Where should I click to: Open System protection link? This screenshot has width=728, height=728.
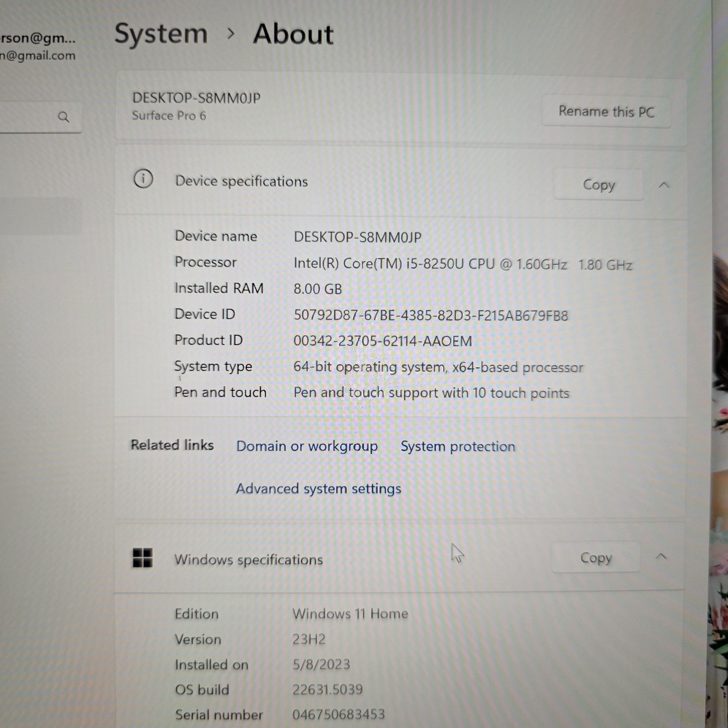458,446
